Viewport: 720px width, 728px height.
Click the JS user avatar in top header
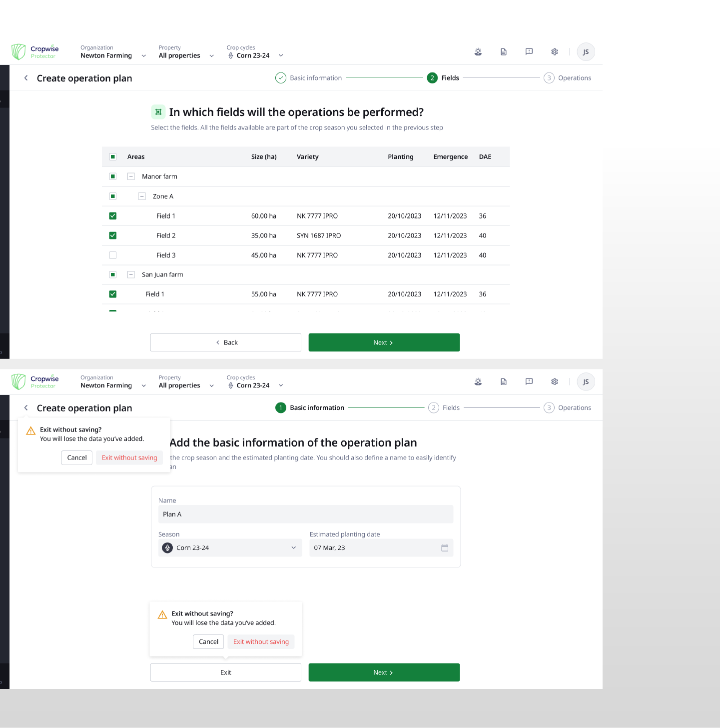coord(586,52)
